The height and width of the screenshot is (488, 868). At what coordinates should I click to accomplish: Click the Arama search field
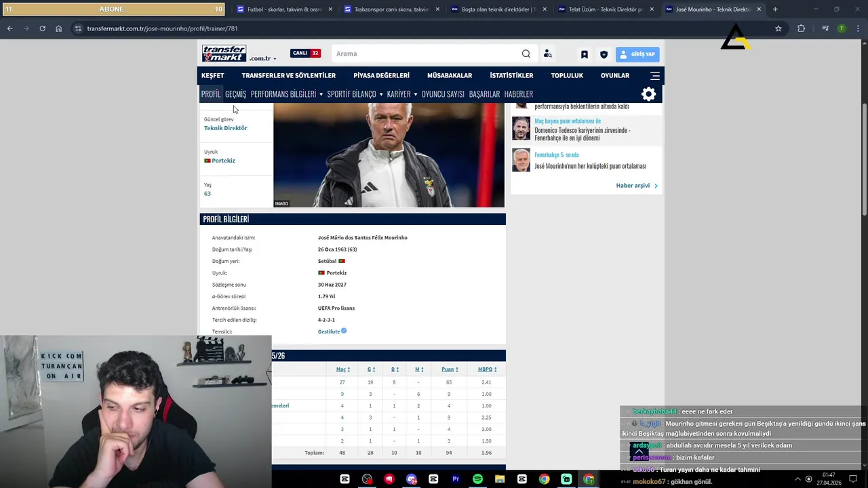[x=426, y=54]
